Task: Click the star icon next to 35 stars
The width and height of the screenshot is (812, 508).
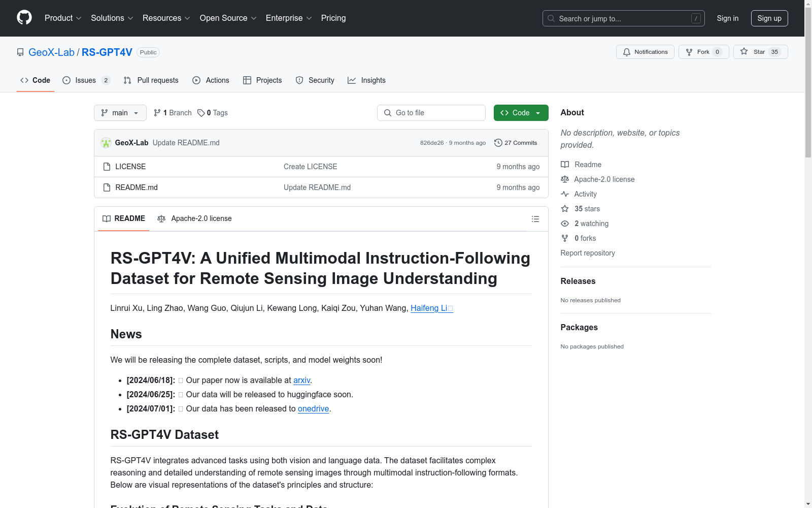Action: pos(565,209)
